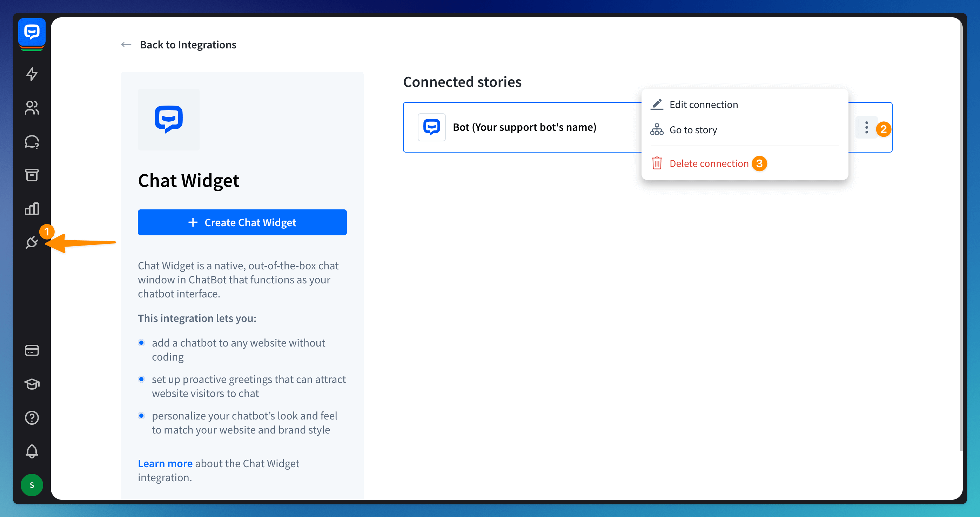The height and width of the screenshot is (517, 980).
Task: Open the Users sidebar icon
Action: (x=32, y=108)
